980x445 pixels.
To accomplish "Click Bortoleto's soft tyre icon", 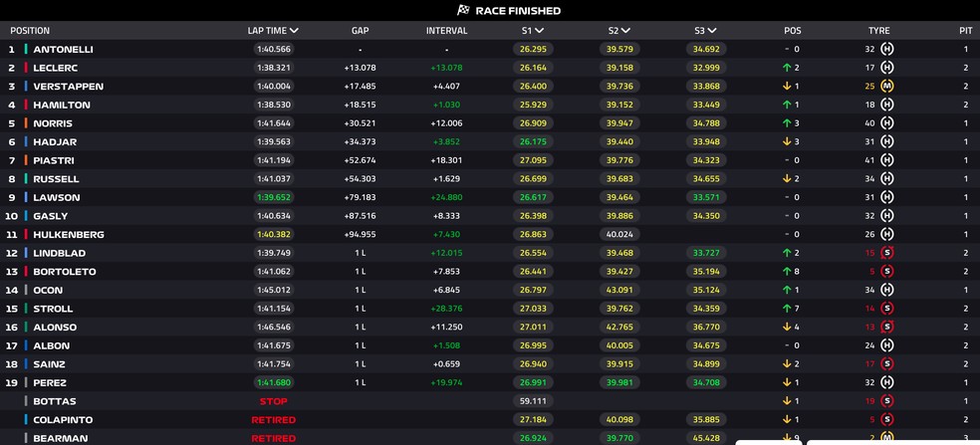I will pyautogui.click(x=886, y=271).
